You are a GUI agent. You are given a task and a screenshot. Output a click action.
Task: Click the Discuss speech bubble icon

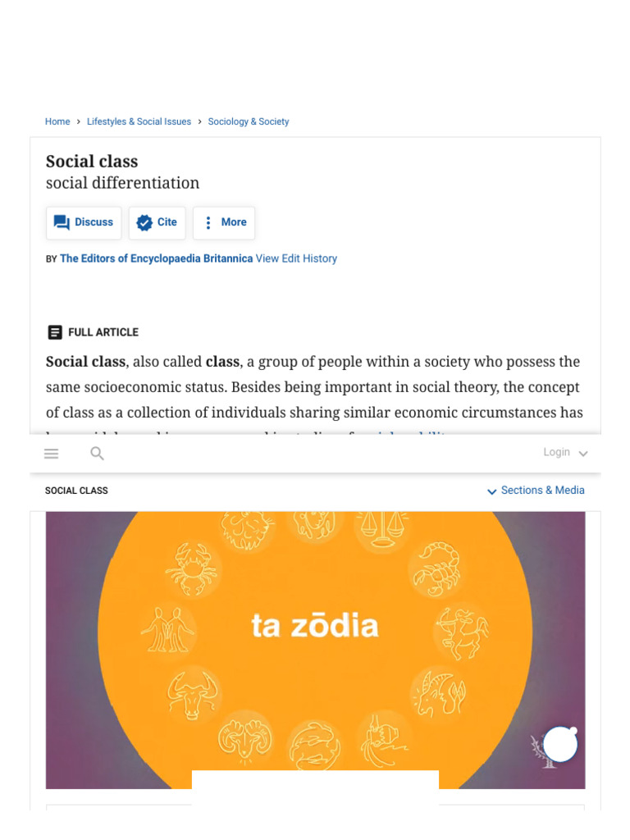click(x=62, y=222)
